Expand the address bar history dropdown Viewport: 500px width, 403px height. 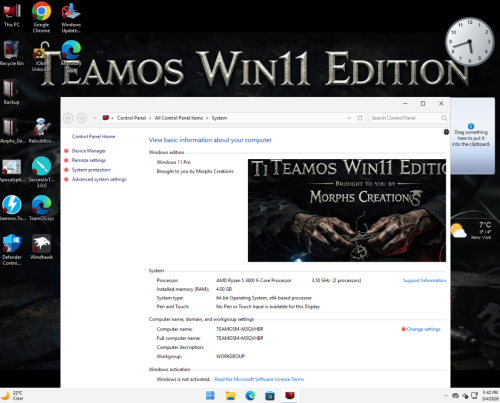(x=349, y=118)
